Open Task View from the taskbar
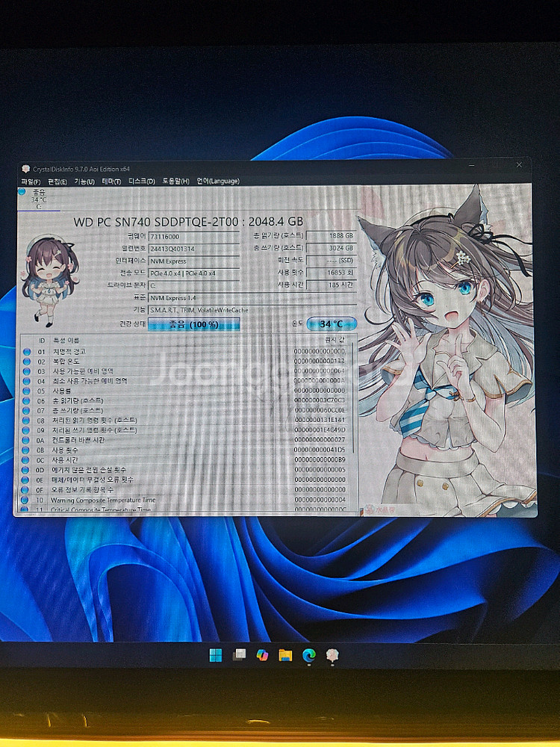This screenshot has width=560, height=747. tap(239, 655)
